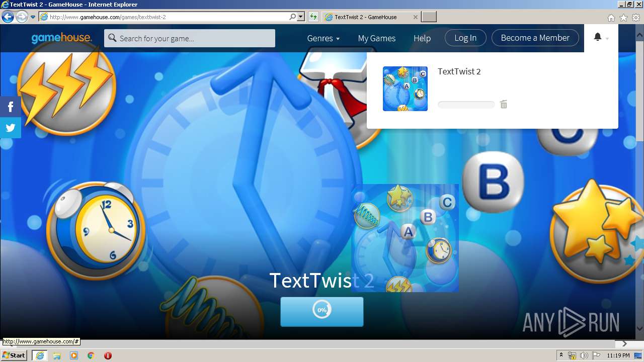Click vertical scrollbar down arrow
Viewport: 644px width, 362px height.
tap(639, 329)
